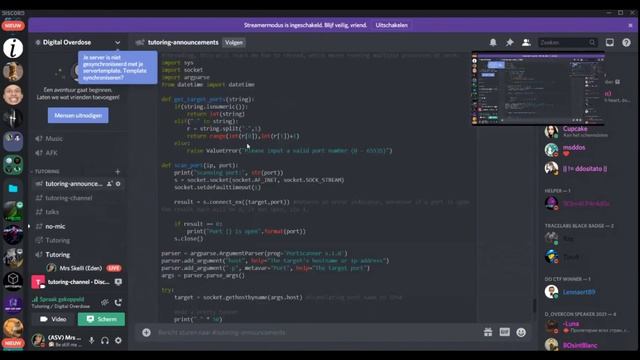
Task: Click the top NIEUW unread indicator
Action: coord(13,26)
